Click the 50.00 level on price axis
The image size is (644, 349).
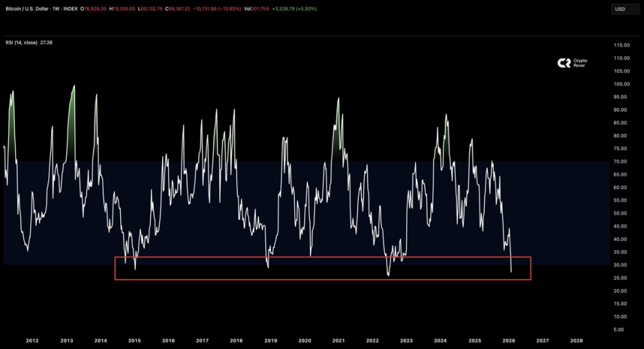point(620,214)
